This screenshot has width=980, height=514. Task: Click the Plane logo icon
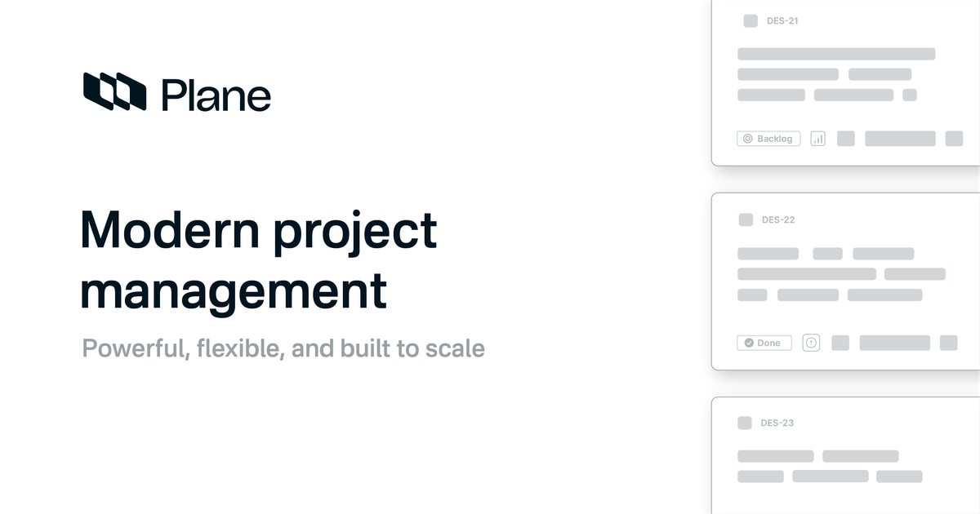click(114, 91)
